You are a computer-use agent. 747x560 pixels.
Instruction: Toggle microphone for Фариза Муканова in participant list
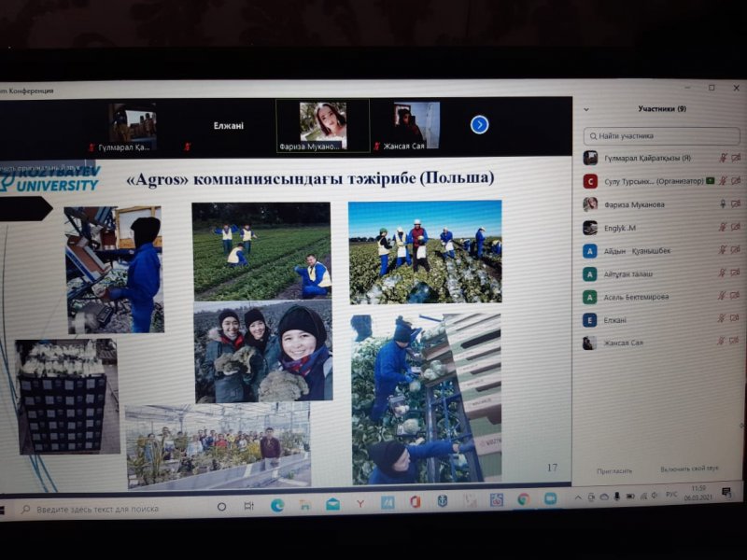pos(722,203)
